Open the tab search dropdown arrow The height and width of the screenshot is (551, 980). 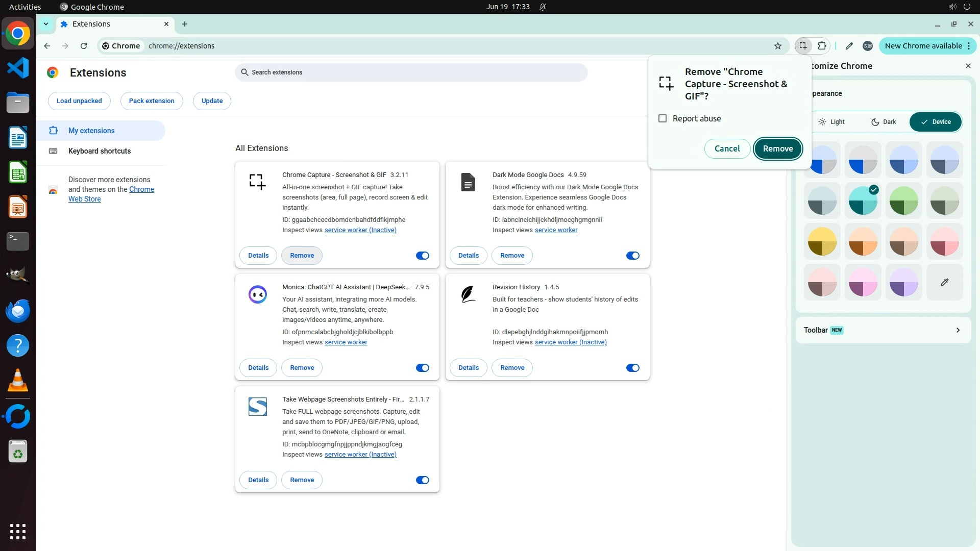46,24
